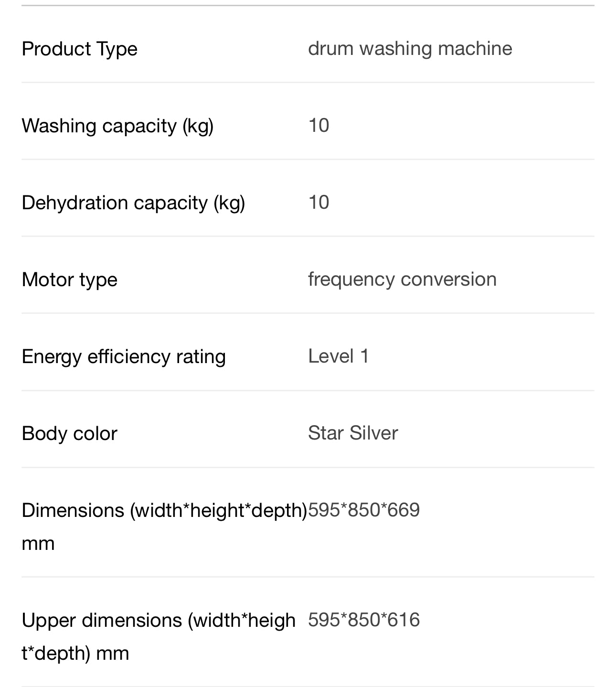Select the Washing capacity value 10
Viewport: 616px width, 687px height.
click(x=319, y=125)
